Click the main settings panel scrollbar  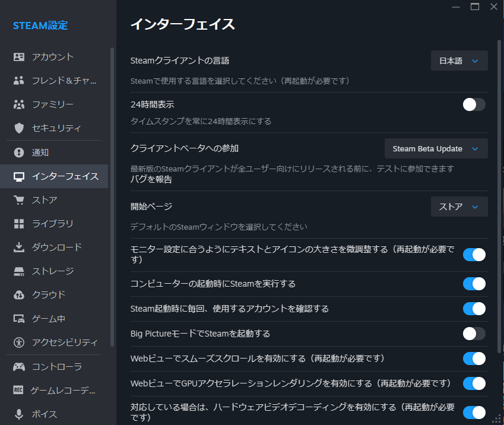coord(499,196)
